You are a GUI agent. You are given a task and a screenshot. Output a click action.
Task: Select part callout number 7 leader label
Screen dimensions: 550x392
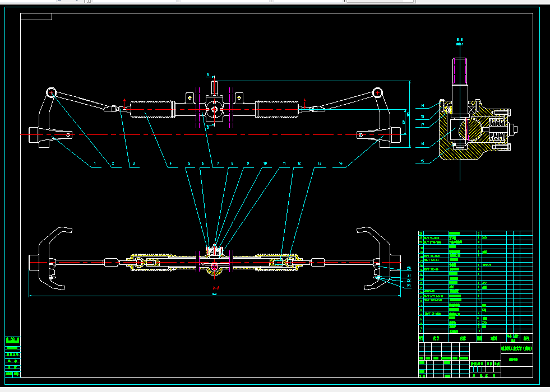click(218, 164)
